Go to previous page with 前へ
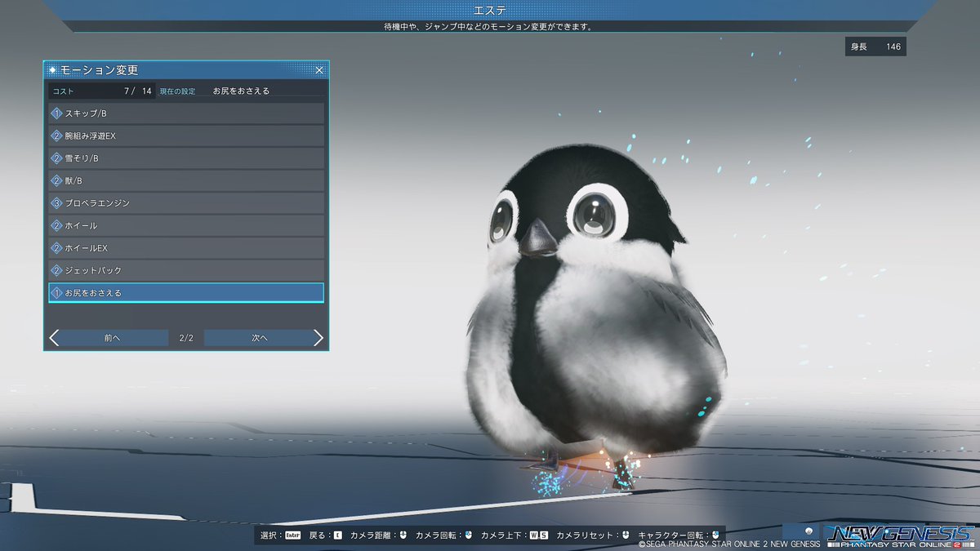Viewport: 980px width, 551px height. pyautogui.click(x=113, y=338)
